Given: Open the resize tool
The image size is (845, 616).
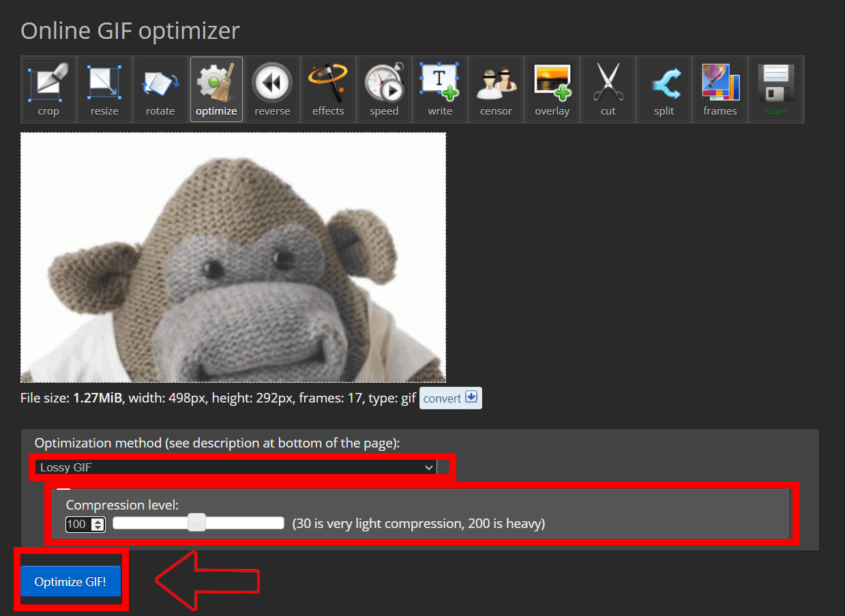Looking at the screenshot, I should click(x=104, y=89).
